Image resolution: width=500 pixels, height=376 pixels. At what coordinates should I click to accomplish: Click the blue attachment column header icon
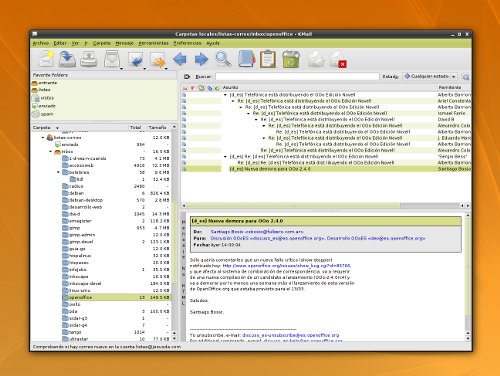coord(210,88)
